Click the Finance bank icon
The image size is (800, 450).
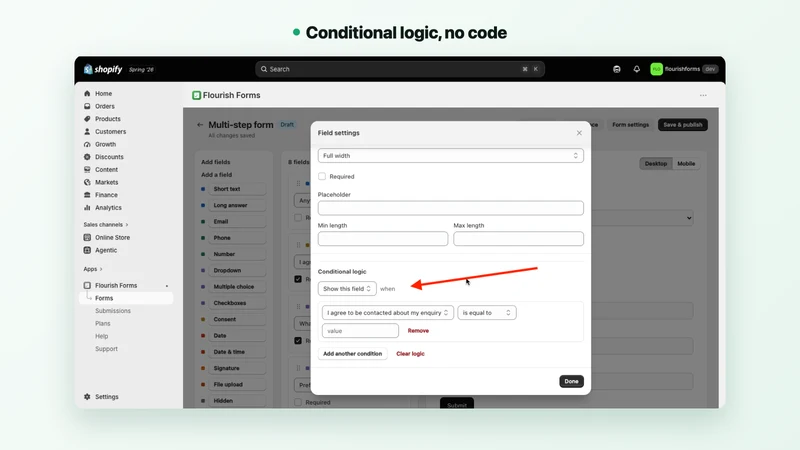(87, 195)
